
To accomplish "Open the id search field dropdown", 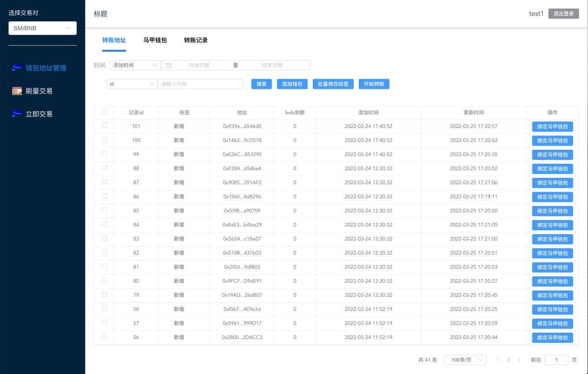I will click(x=132, y=84).
